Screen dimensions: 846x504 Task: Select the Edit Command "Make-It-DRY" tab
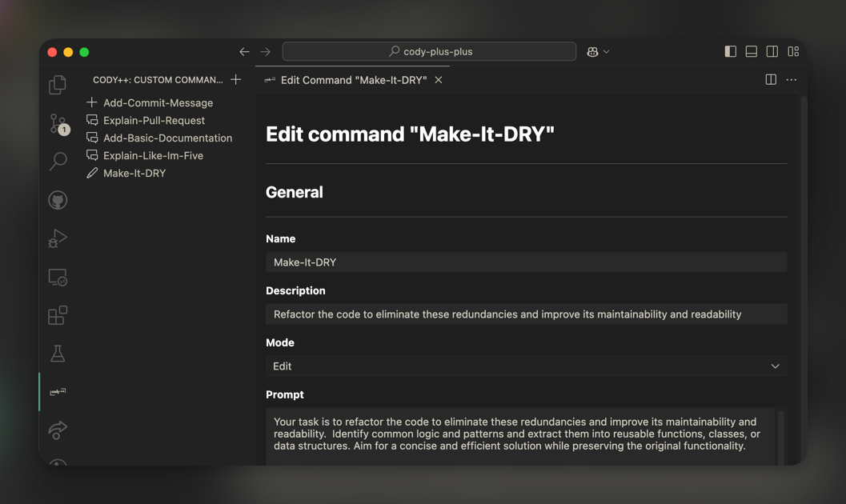(x=353, y=80)
